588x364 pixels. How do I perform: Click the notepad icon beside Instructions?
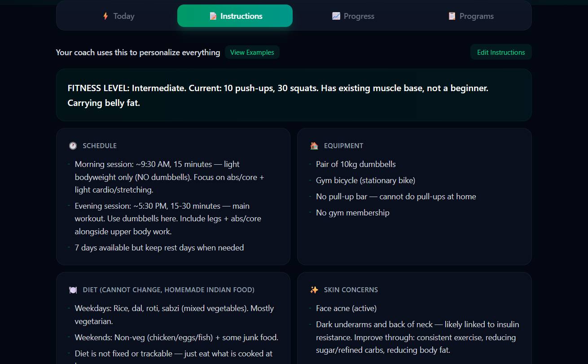(213, 16)
